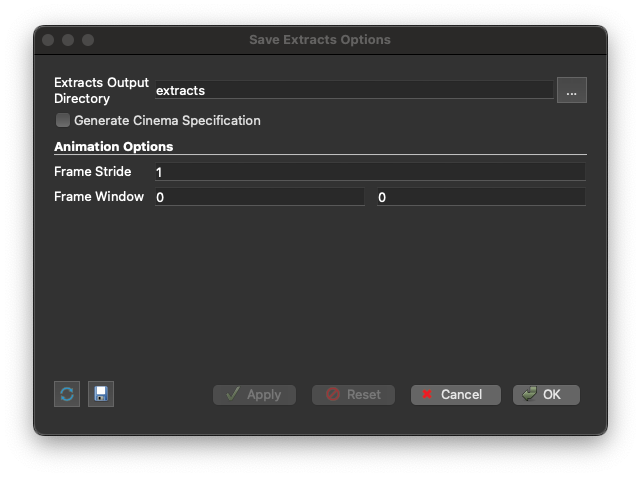Click the Animation Options section header

point(113,147)
